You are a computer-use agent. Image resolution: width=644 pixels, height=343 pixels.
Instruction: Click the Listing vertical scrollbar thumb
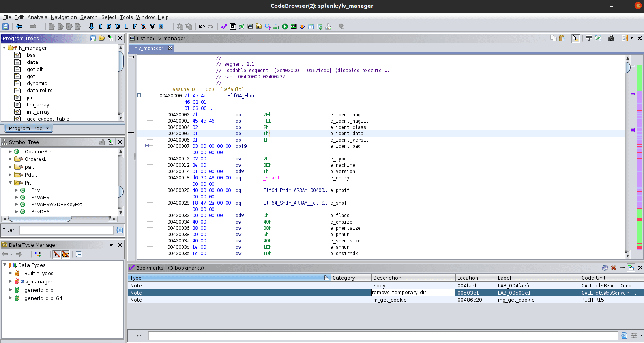click(627, 67)
